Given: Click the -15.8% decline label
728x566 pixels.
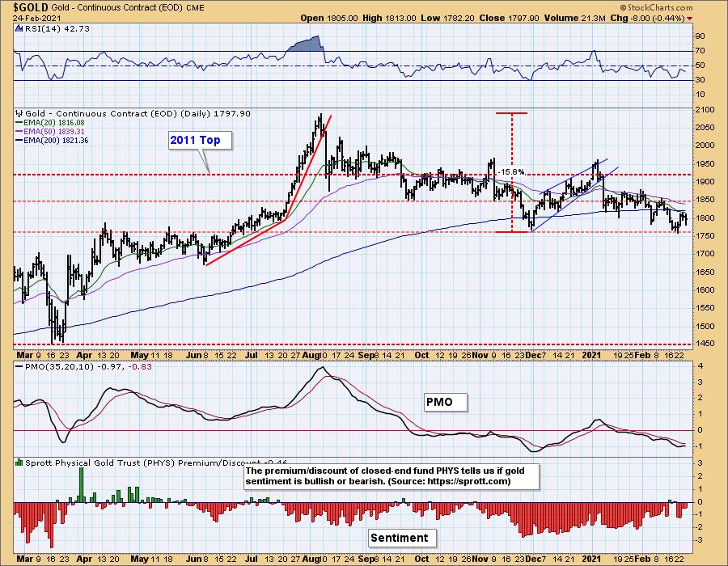Looking at the screenshot, I should (x=511, y=172).
